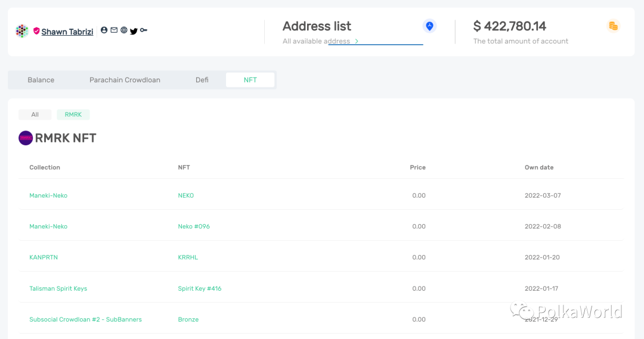Open Shawn Tabrizi account link
The width and height of the screenshot is (644, 339).
(67, 32)
